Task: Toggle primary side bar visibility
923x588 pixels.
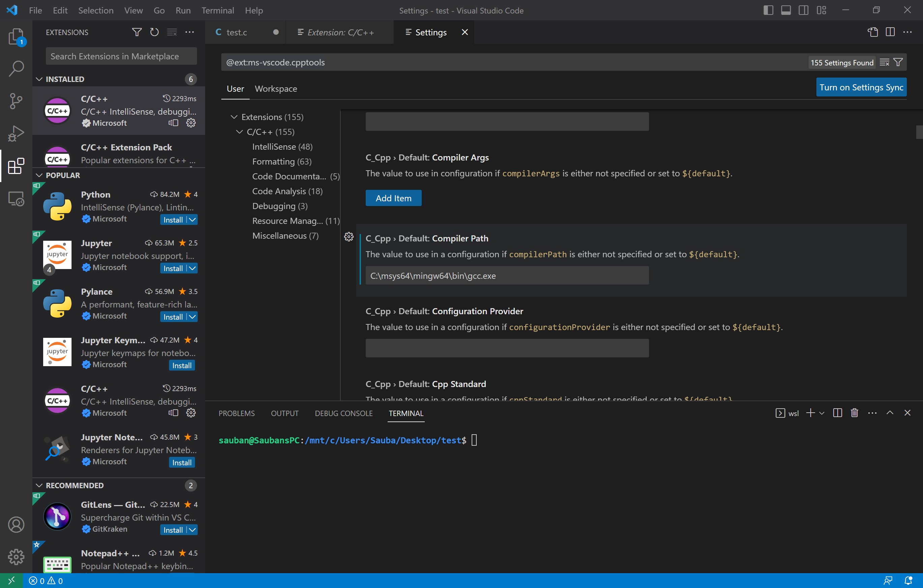Action: pos(768,10)
